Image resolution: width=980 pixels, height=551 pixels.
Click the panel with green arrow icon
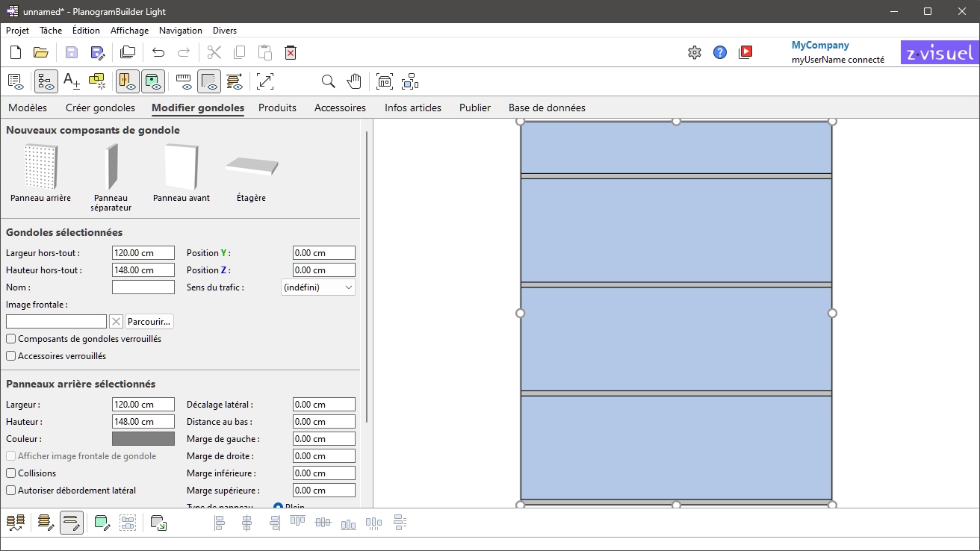click(x=158, y=523)
